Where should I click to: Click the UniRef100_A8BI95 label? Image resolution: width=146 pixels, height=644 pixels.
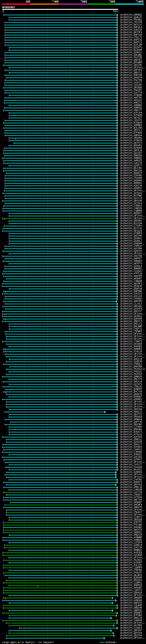pyautogui.click(x=131, y=608)
